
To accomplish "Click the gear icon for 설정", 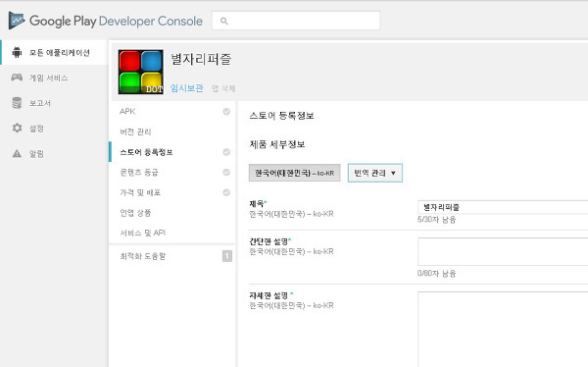I will tap(17, 128).
